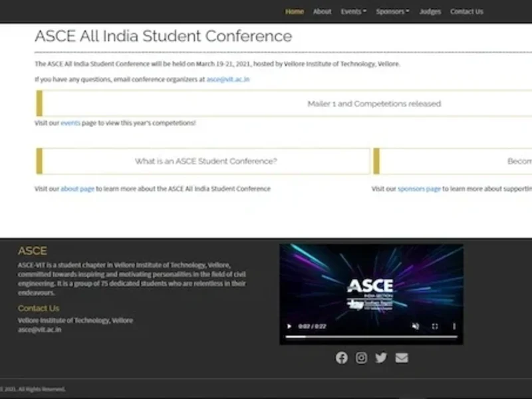Screen dimensions: 532x399
Task: Follow the sponsors page link
Action: 419,189
